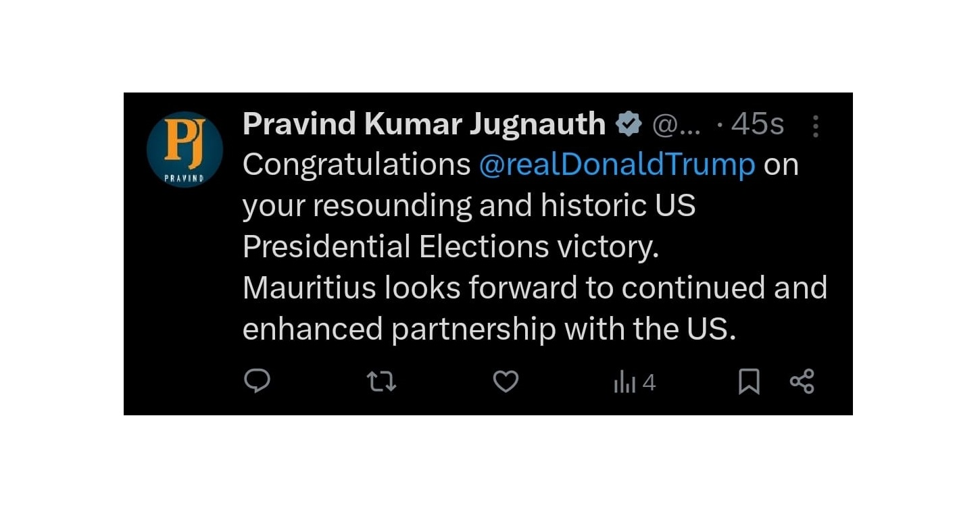Open Pravind Kumar Jugnauth's profile name link

tap(424, 124)
